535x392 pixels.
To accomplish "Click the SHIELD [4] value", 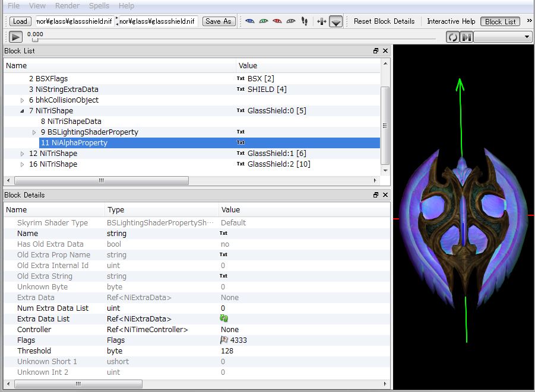I will [x=267, y=90].
